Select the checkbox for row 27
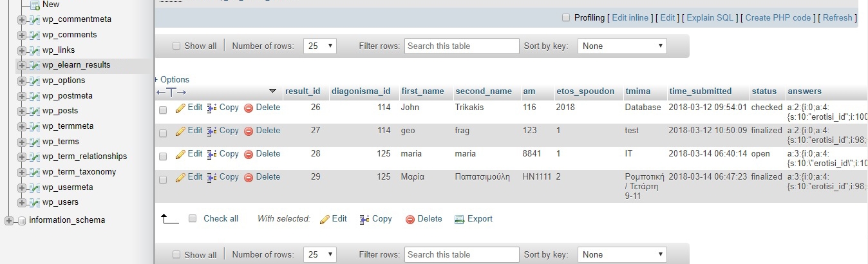This screenshot has height=264, width=868. (163, 133)
